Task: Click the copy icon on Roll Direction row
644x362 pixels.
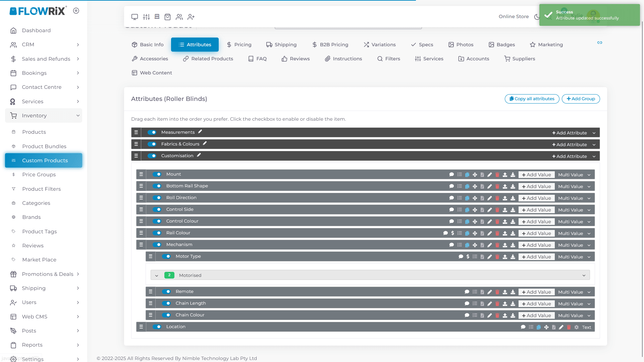Action: [467, 198]
